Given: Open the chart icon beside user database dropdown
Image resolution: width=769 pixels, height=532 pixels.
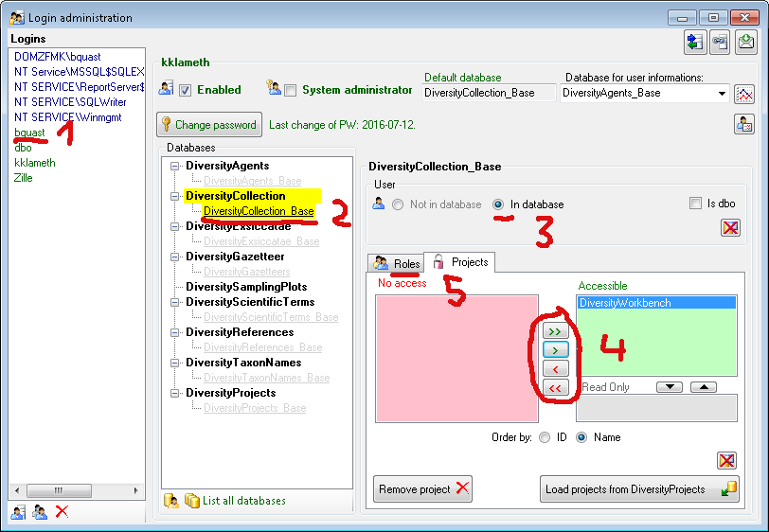Looking at the screenshot, I should click(x=745, y=93).
